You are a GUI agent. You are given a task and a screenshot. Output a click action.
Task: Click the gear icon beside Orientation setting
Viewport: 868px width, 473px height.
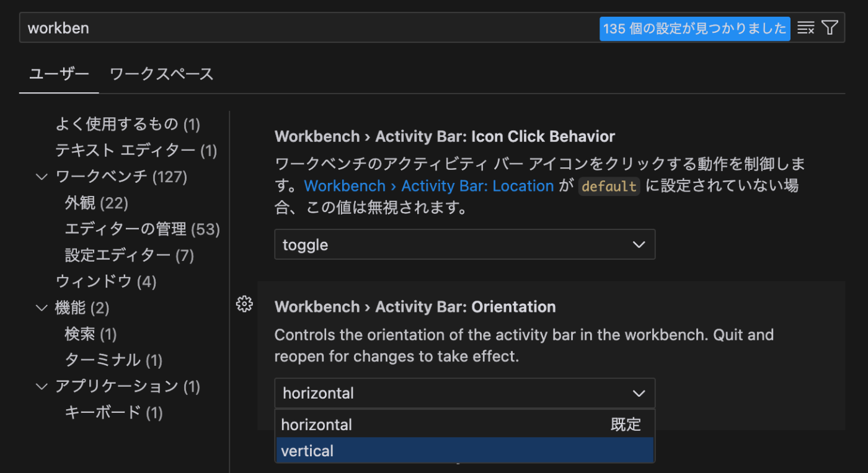click(x=244, y=304)
